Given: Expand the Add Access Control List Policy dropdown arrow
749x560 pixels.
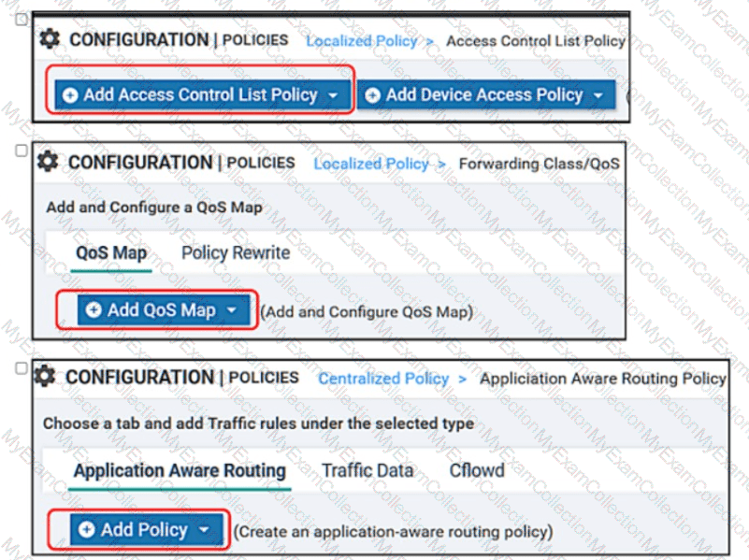Looking at the screenshot, I should click(333, 95).
